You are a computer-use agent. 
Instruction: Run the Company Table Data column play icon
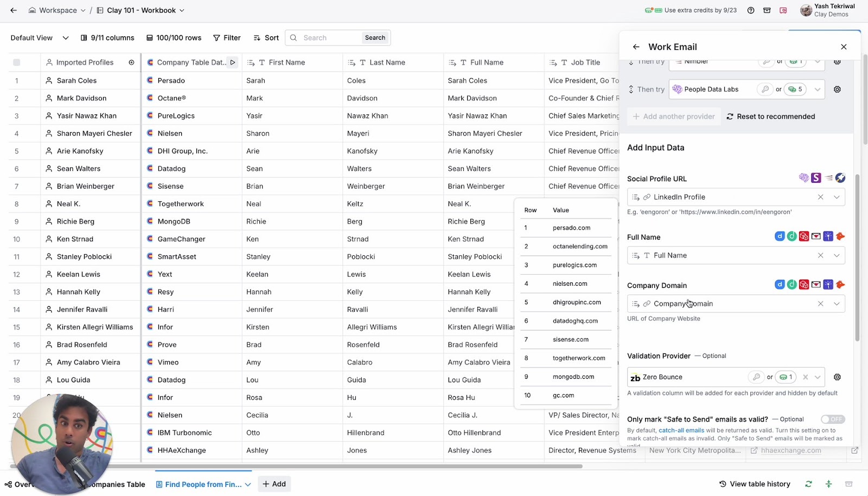coord(233,62)
